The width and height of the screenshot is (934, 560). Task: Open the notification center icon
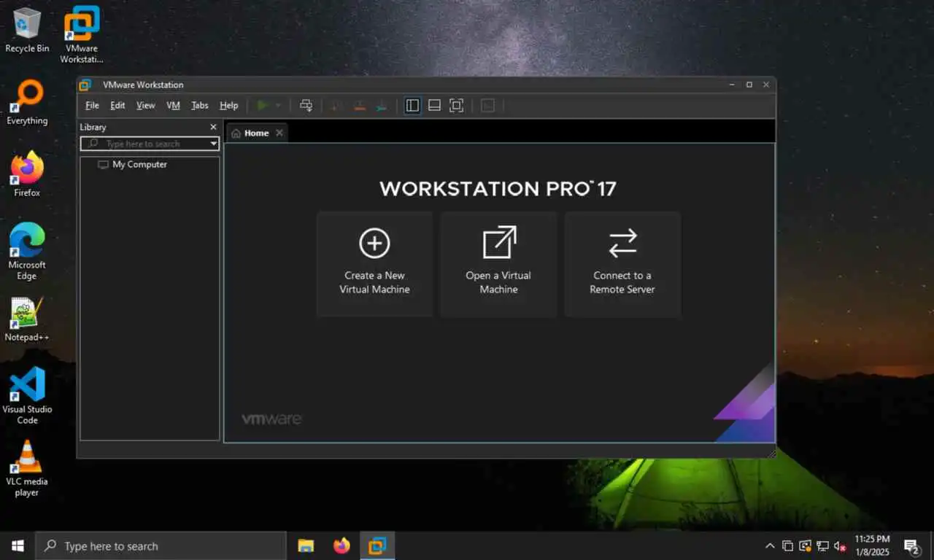point(911,546)
